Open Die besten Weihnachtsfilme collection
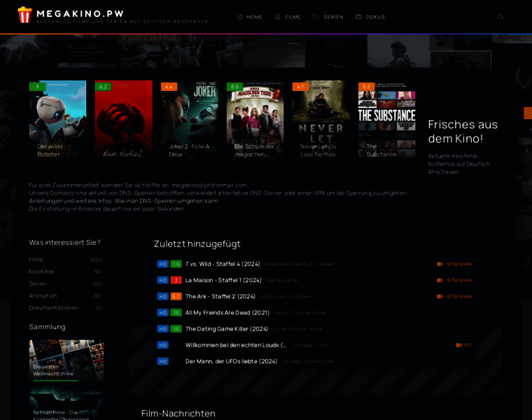This screenshot has height=420, width=532. 66,360
